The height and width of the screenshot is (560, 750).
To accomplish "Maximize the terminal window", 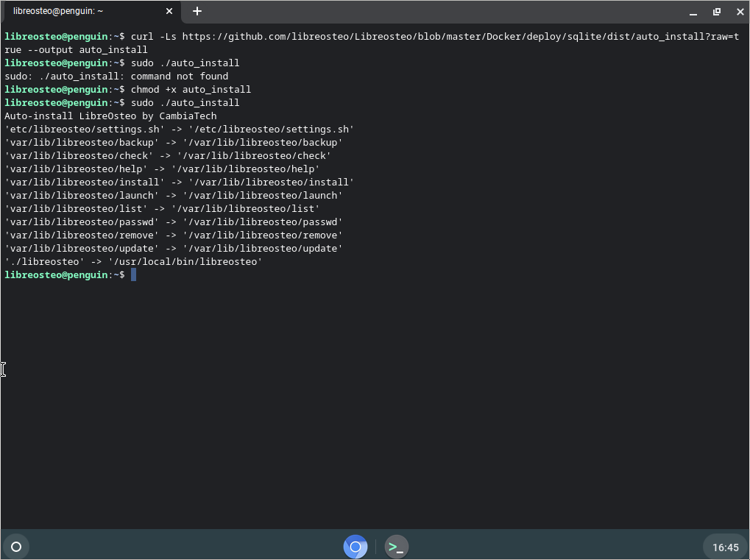I will (717, 12).
